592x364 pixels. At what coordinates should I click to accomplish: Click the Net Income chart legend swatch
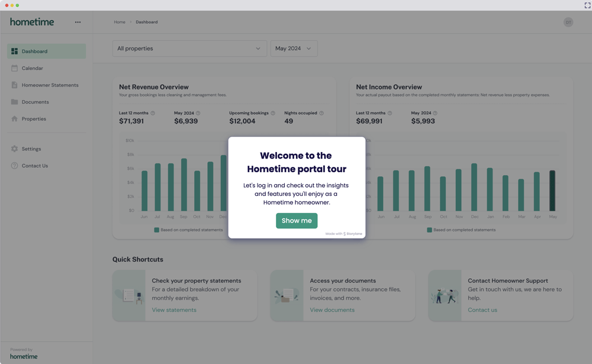coord(429,230)
